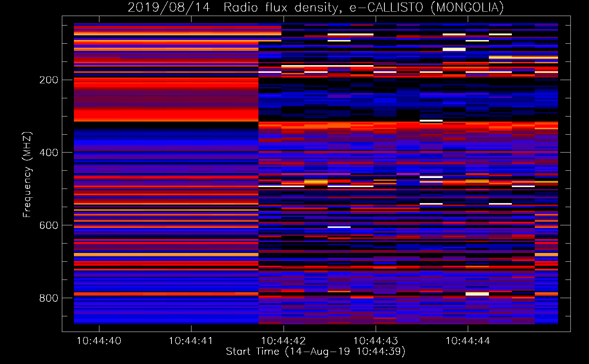The height and width of the screenshot is (364, 589).
Task: Click the Frequency (MHZ) axis label
Action: [27, 174]
